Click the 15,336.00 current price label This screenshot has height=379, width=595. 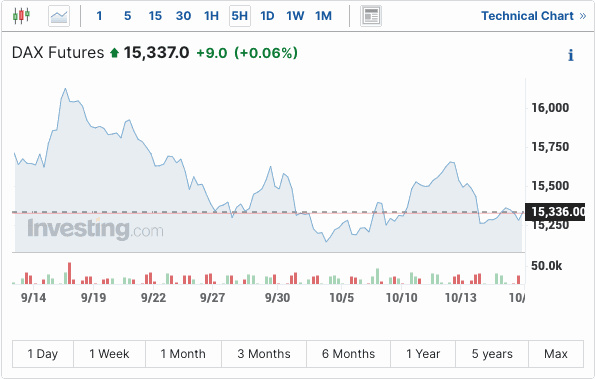[x=555, y=212]
